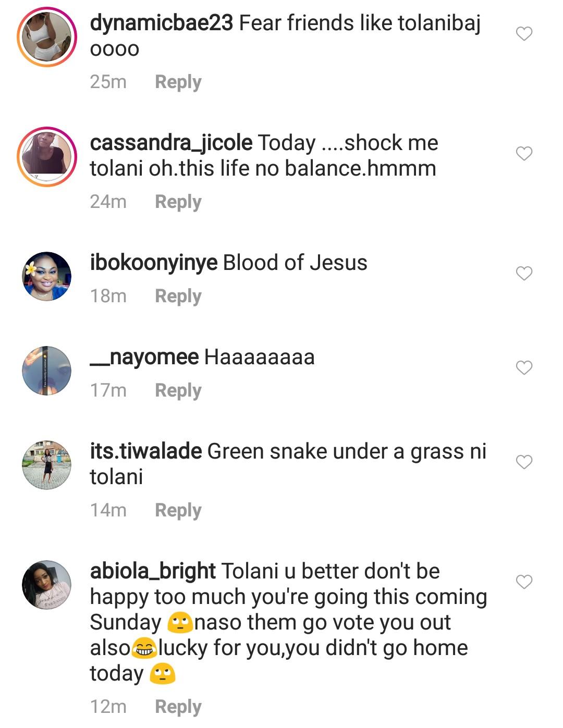Reply to ibokoonyinye's Blood of Jesus comment
Viewport: 563px width, 728px height.
(x=178, y=296)
